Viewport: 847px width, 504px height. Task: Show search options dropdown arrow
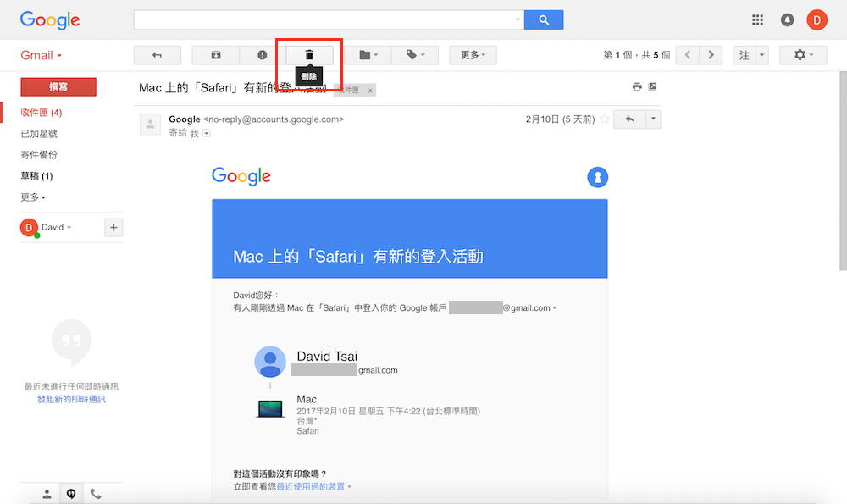(518, 20)
